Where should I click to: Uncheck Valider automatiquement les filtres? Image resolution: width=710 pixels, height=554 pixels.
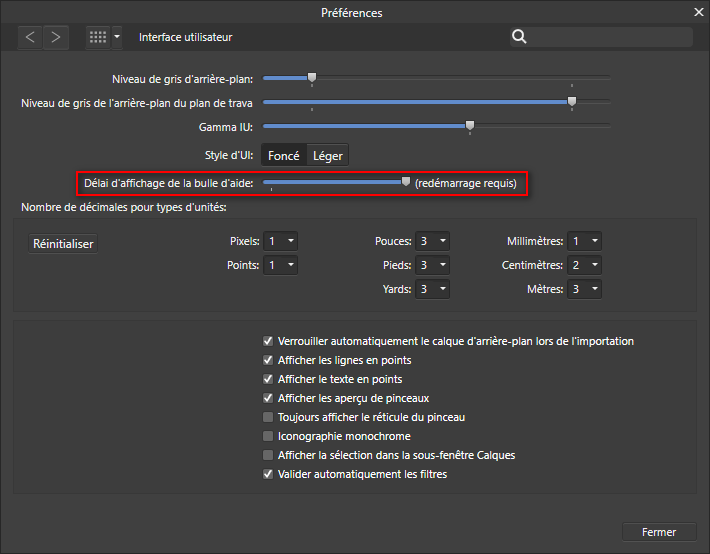pyautogui.click(x=268, y=474)
